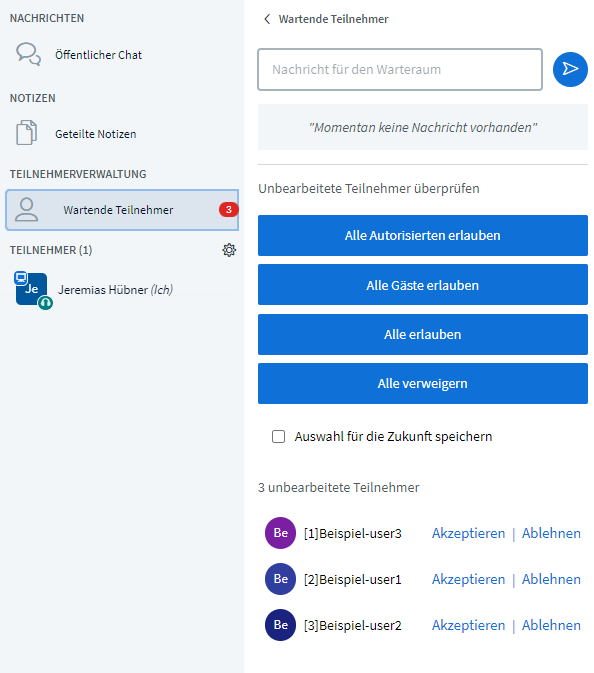Screen dimensions: 594x673
Task: Select Wartende Teilnehmer in the sidebar
Action: pos(122,210)
